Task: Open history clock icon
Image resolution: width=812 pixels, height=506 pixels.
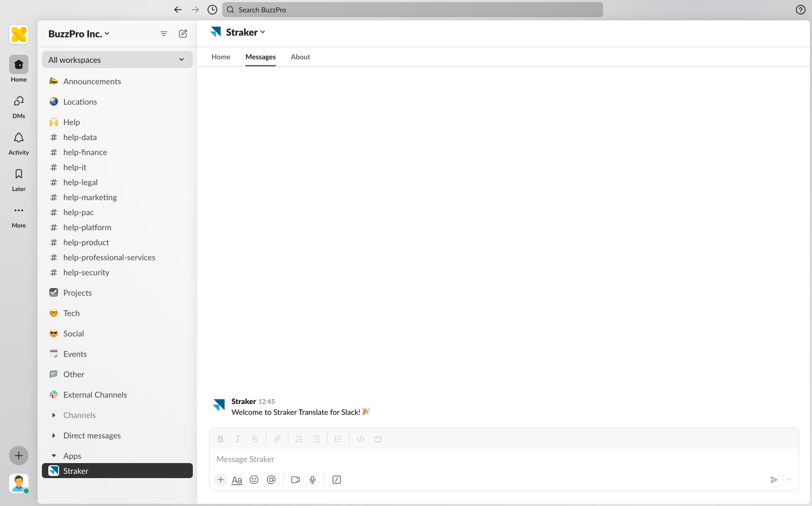Action: coord(213,10)
